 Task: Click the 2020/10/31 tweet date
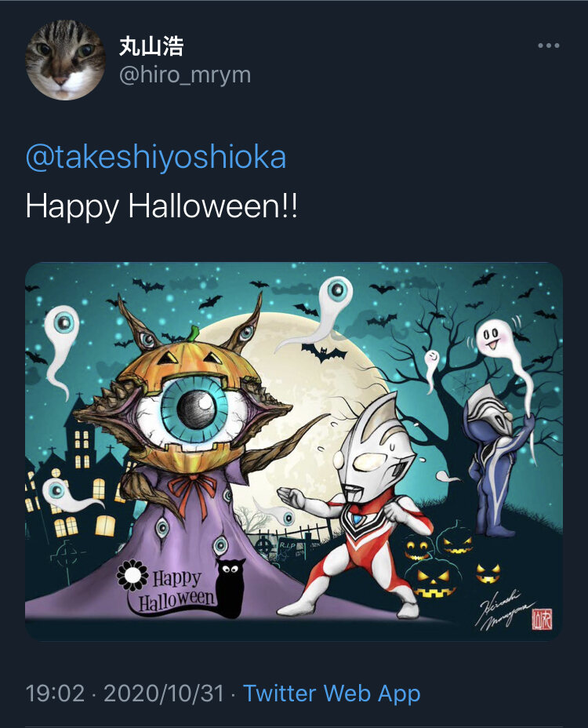pos(163,693)
